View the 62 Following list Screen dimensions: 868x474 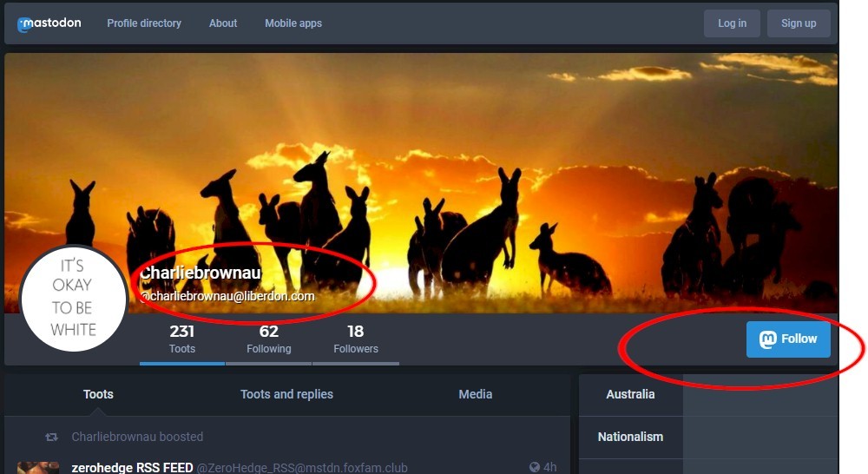[x=268, y=339]
